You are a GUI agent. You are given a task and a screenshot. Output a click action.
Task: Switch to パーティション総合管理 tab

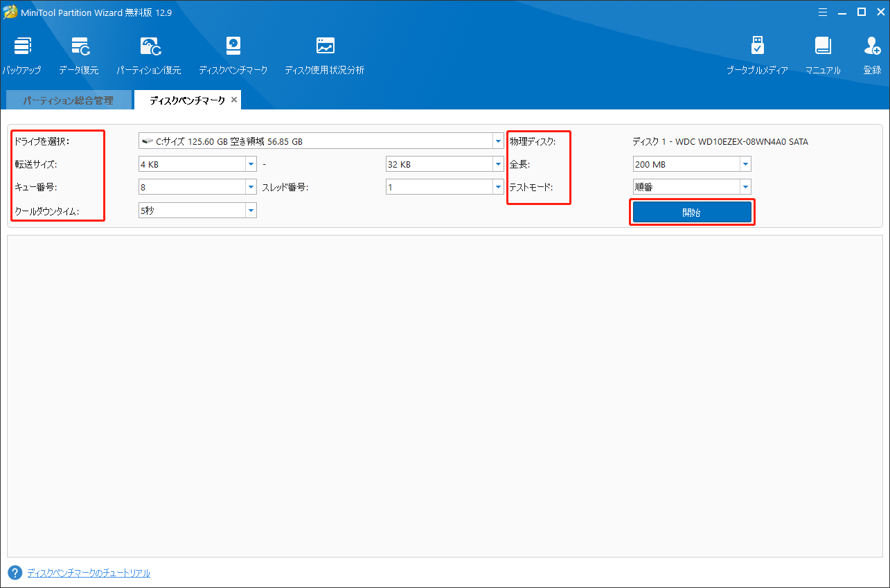pos(68,100)
